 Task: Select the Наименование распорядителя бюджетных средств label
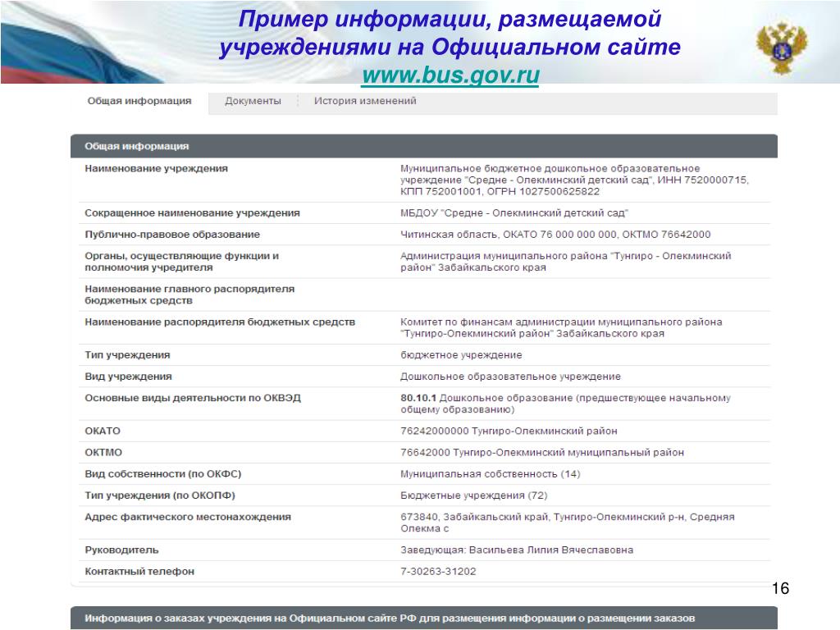pos(220,322)
